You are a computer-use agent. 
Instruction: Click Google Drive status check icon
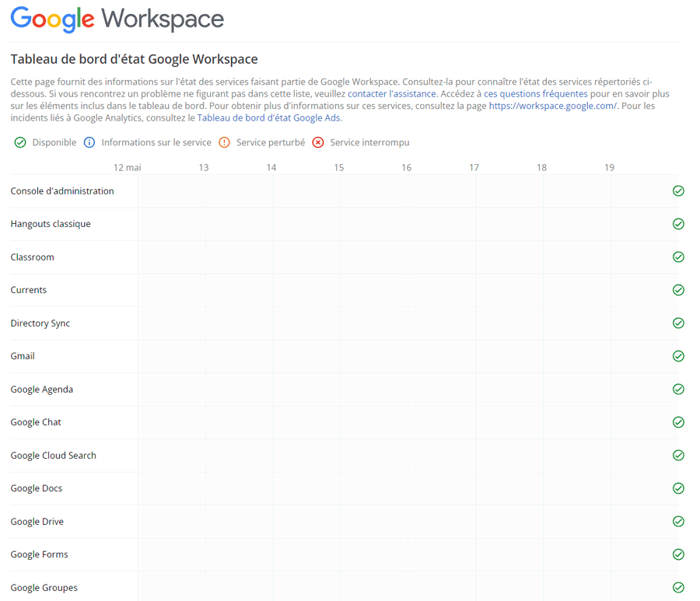(x=678, y=521)
